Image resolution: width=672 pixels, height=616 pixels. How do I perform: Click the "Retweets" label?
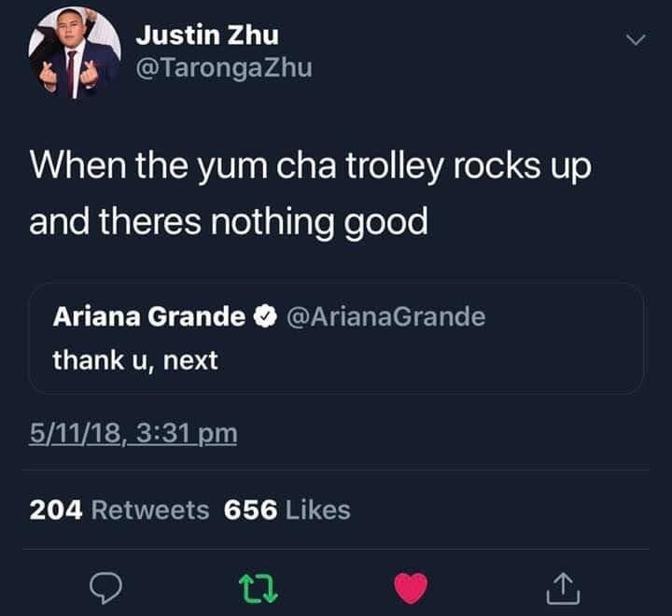(150, 510)
